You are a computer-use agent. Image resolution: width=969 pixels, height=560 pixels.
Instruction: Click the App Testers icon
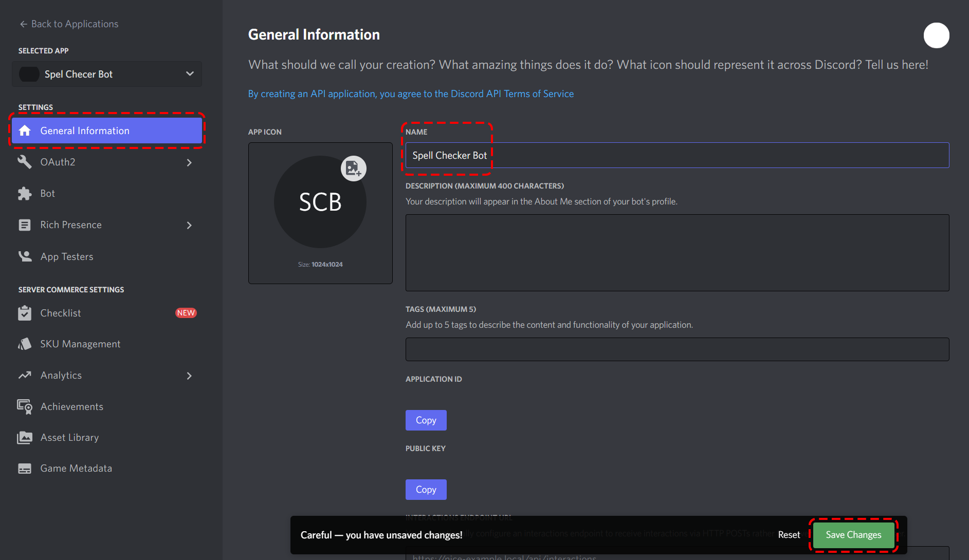25,256
